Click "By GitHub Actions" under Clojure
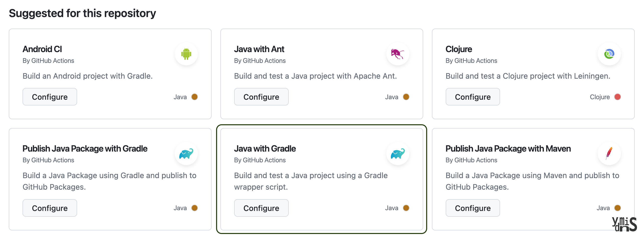The width and height of the screenshot is (644, 238). click(471, 60)
